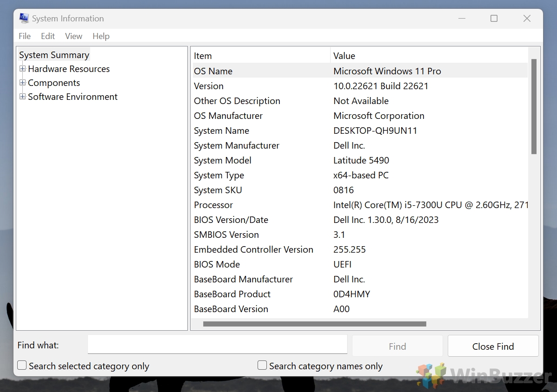Click value 255.255

pos(350,250)
